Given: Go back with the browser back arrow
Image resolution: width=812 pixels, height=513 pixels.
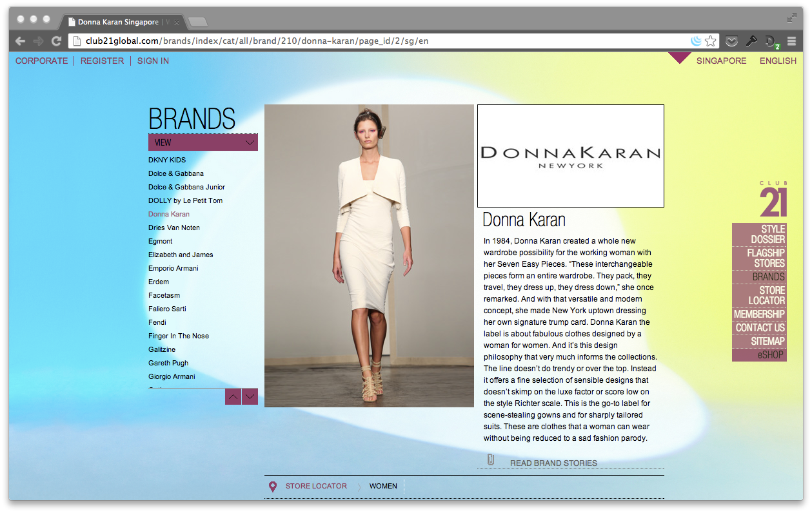Looking at the screenshot, I should click(x=21, y=41).
